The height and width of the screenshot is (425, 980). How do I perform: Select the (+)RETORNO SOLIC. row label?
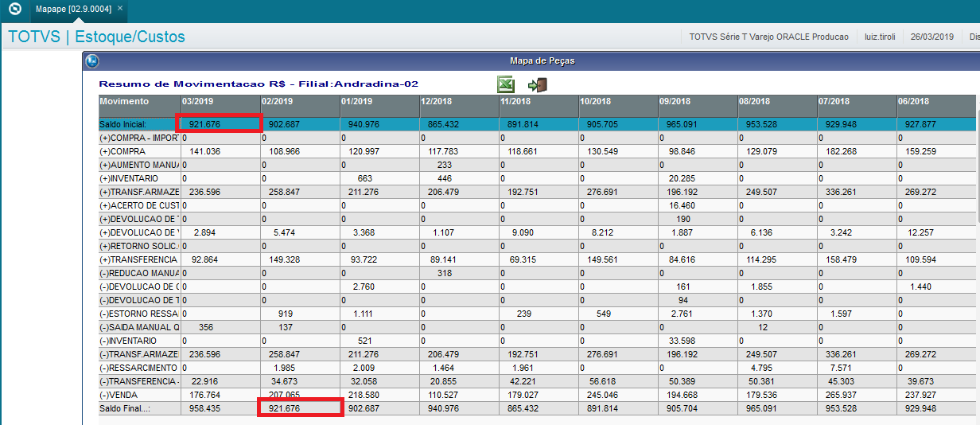[139, 246]
